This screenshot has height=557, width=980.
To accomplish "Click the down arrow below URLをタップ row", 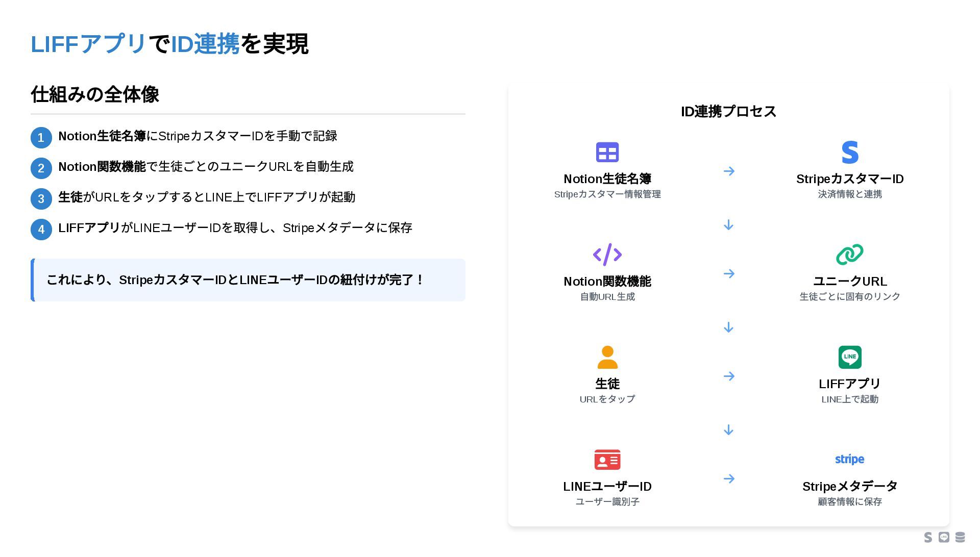I will (x=729, y=430).
